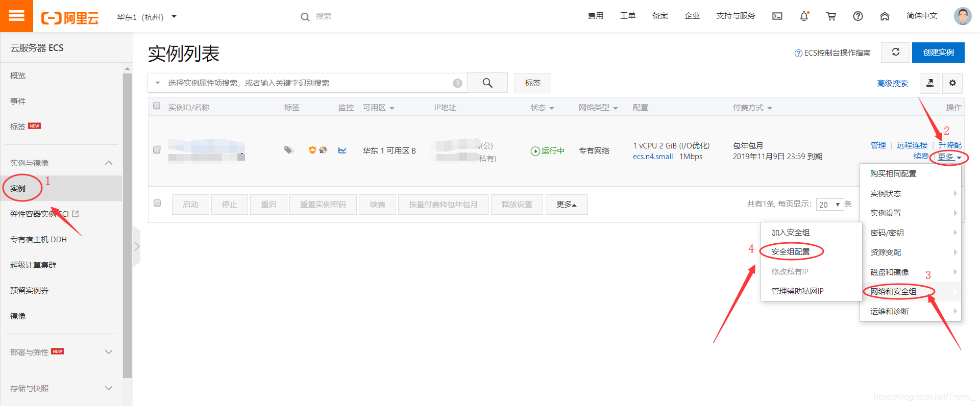Select 实例 in sidebar
Screen dimensions: 980x406
click(61, 188)
